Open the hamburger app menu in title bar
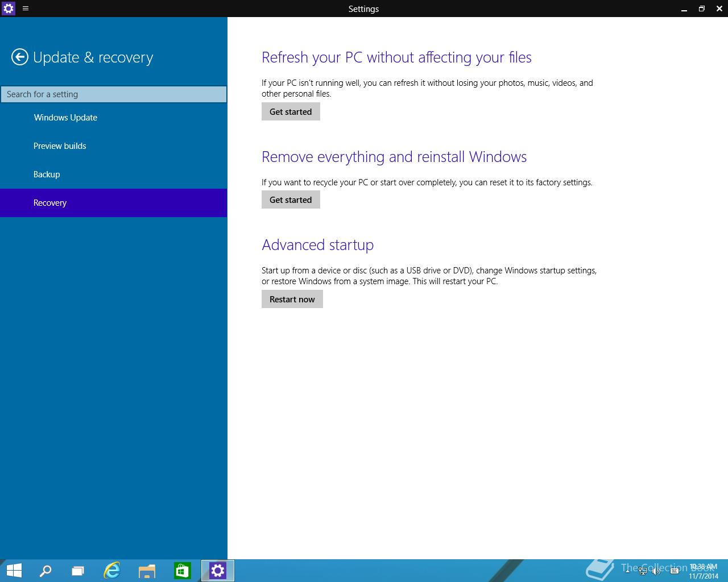The width and height of the screenshot is (728, 582). 26,9
